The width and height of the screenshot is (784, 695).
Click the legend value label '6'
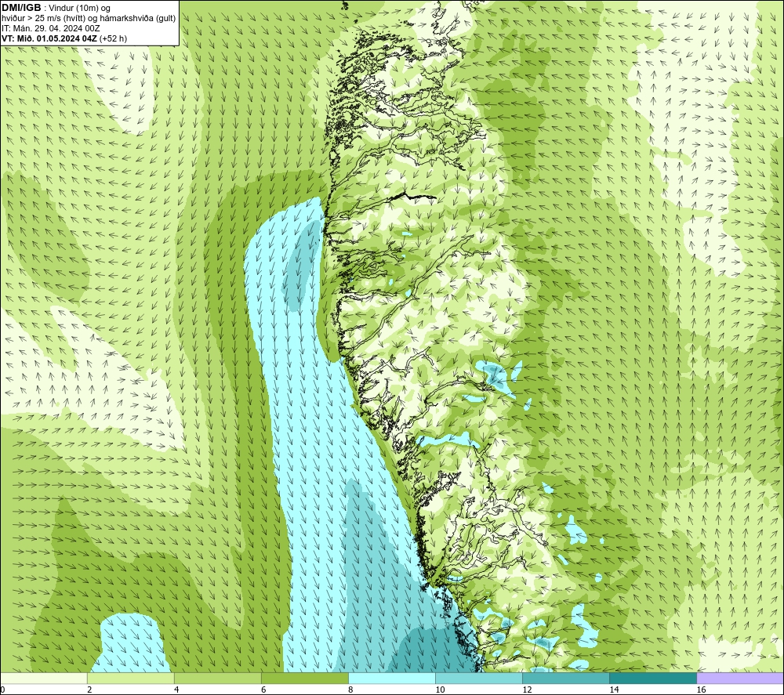[263, 690]
